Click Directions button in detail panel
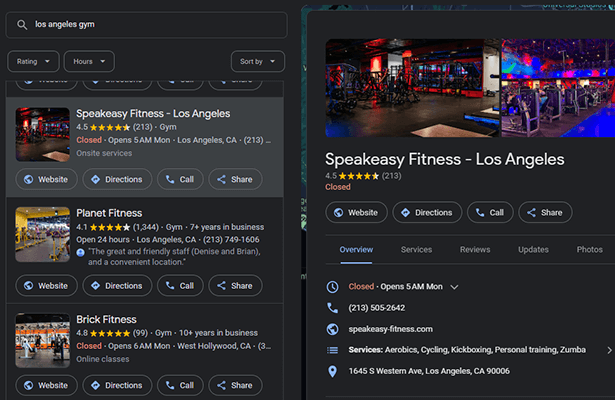This screenshot has width=615, height=400. pos(427,213)
